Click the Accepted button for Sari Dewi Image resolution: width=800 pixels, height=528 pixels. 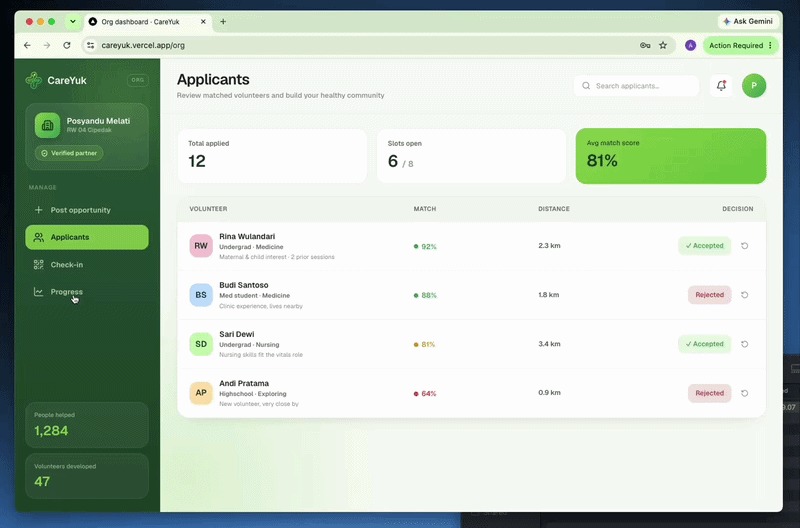point(705,344)
